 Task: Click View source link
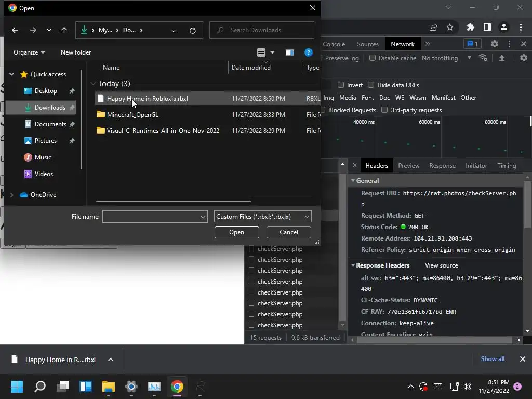[442, 265]
